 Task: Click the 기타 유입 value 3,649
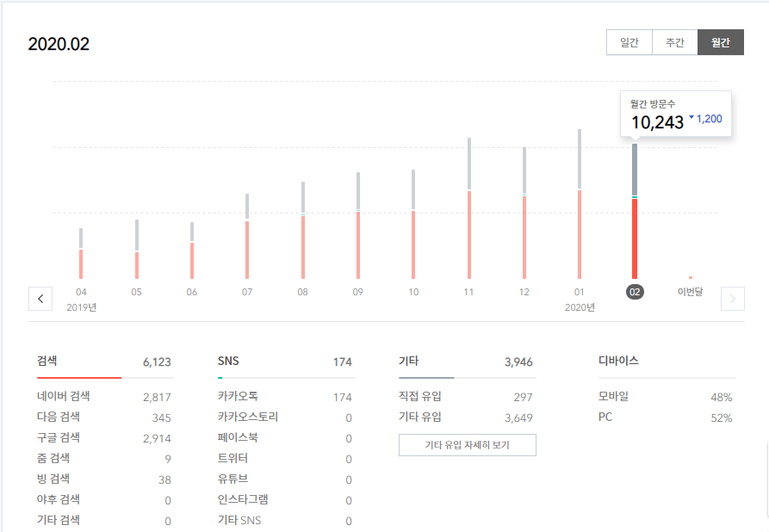tap(518, 418)
